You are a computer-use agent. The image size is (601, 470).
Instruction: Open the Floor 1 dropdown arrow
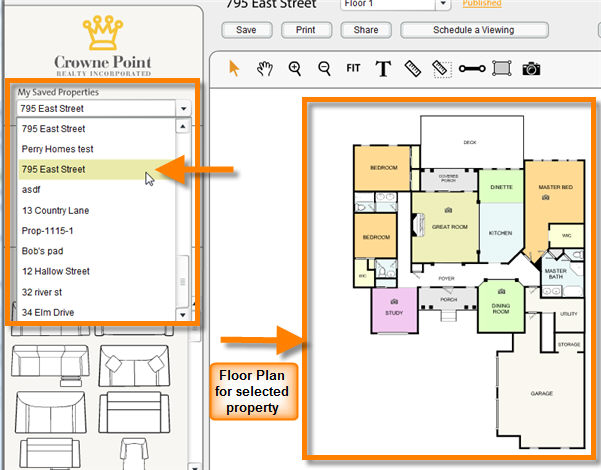(441, 4)
